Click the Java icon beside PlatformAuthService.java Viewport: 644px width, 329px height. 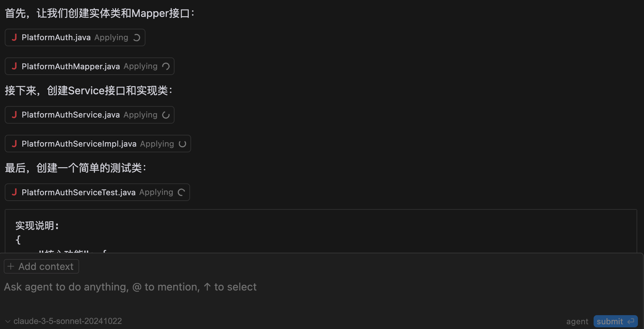(14, 115)
